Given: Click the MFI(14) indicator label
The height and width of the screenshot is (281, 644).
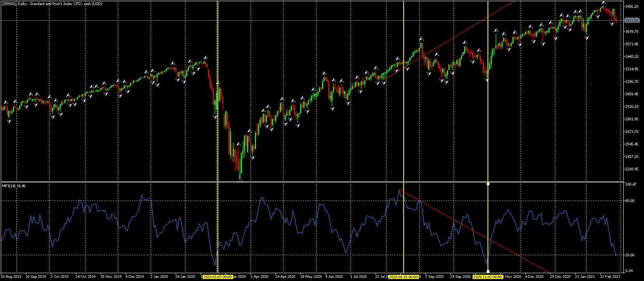Looking at the screenshot, I should (14, 186).
